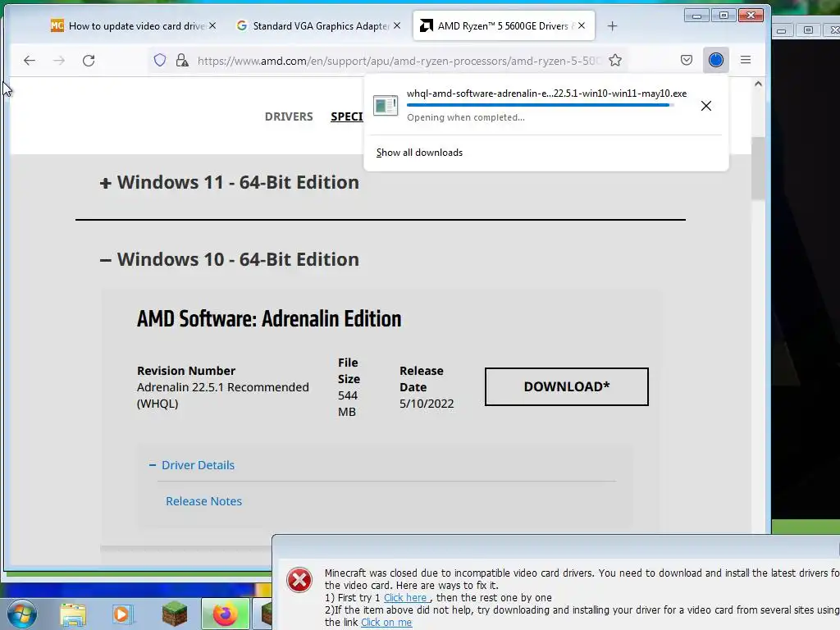
Task: Open Minecraft grass block taskbar icon
Action: 174,614
